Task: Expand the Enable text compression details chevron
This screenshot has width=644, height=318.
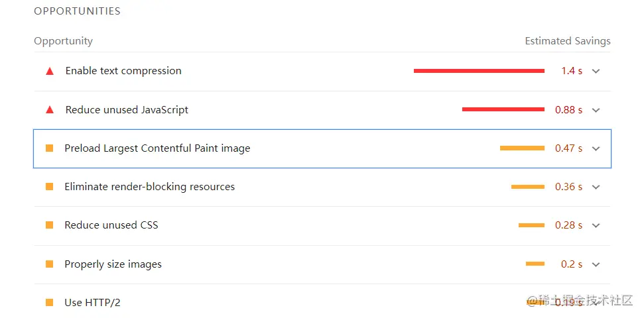Action: pos(596,72)
